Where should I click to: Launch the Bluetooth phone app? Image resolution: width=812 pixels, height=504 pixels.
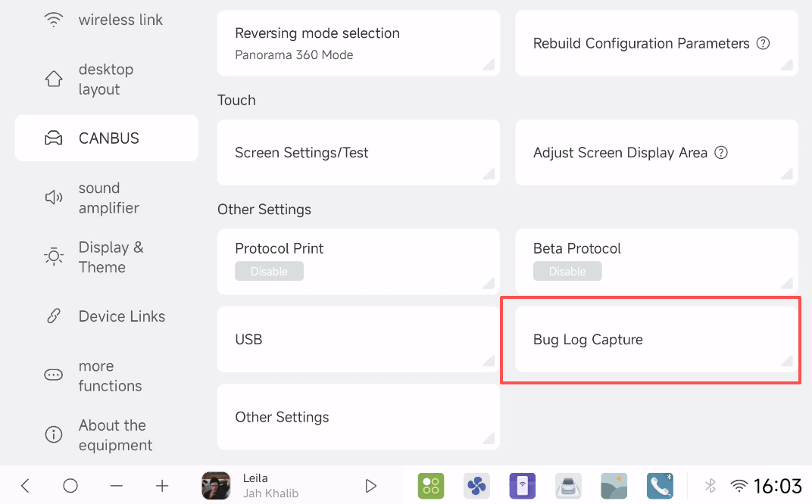[x=660, y=486]
